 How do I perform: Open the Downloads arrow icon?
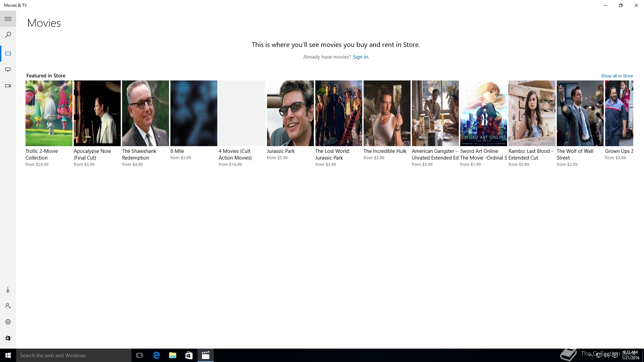[x=8, y=290]
